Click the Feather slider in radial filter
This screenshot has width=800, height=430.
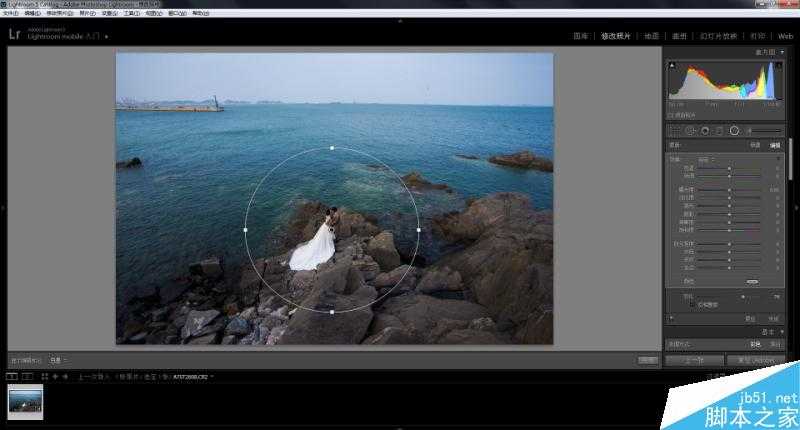click(740, 296)
